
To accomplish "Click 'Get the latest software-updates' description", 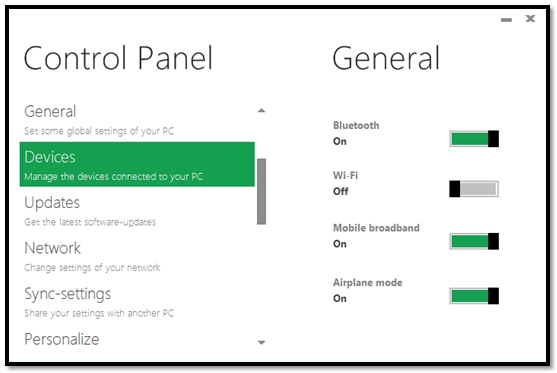I will pos(90,222).
